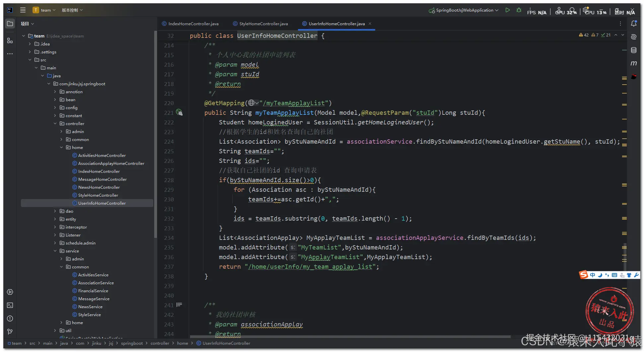
Task: Open the red plugin tool window icon
Action: point(634,77)
